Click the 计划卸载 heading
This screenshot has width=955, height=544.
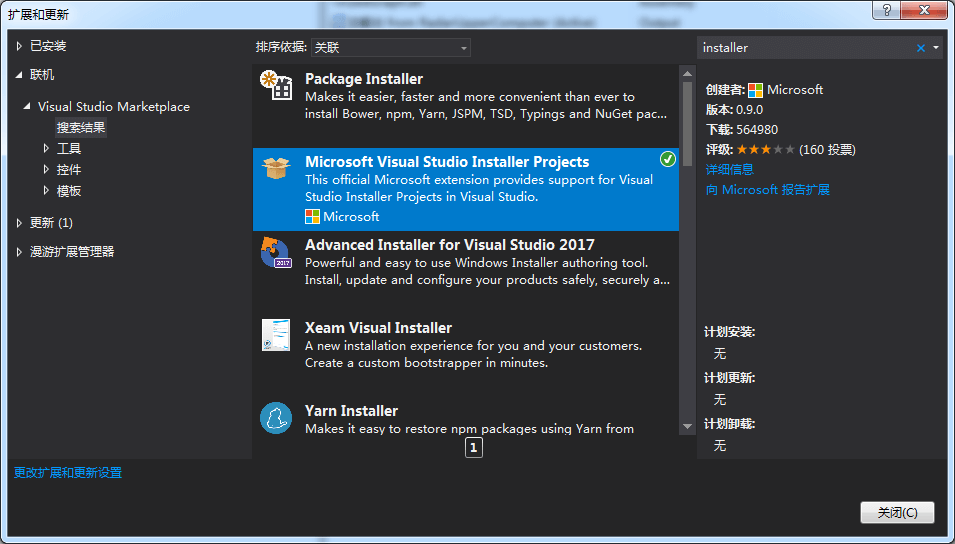click(x=730, y=424)
